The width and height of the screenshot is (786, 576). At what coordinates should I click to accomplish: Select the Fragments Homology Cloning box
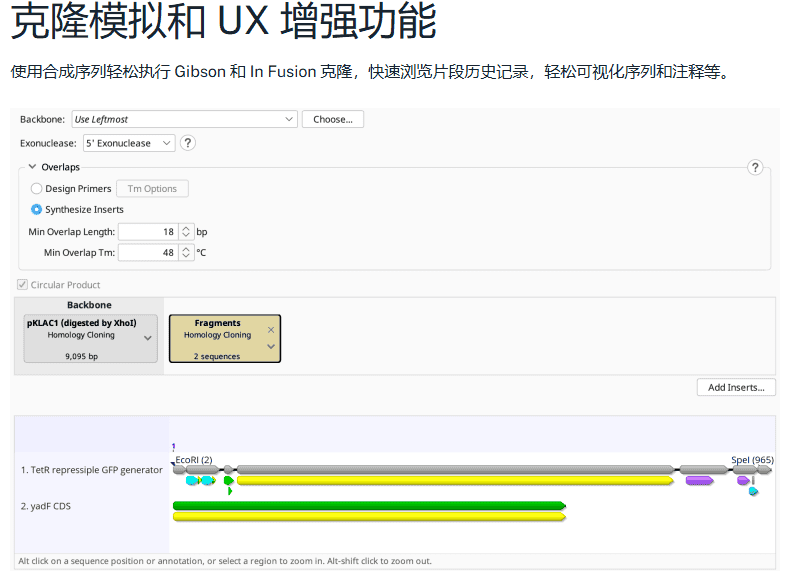tap(225, 338)
